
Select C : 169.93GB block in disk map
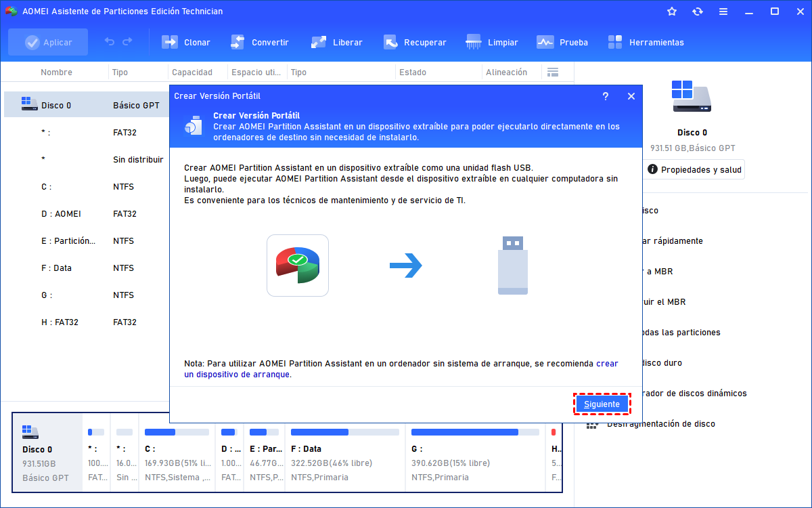pos(176,452)
